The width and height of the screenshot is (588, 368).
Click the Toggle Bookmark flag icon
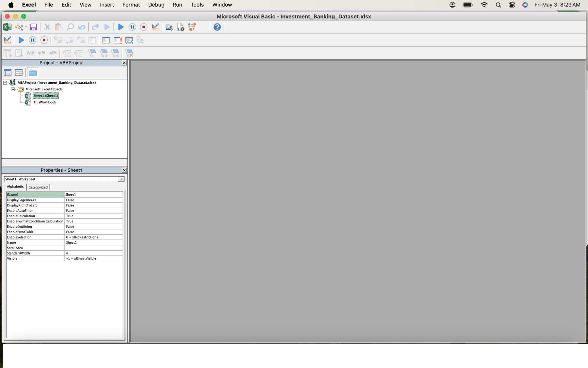(x=92, y=53)
